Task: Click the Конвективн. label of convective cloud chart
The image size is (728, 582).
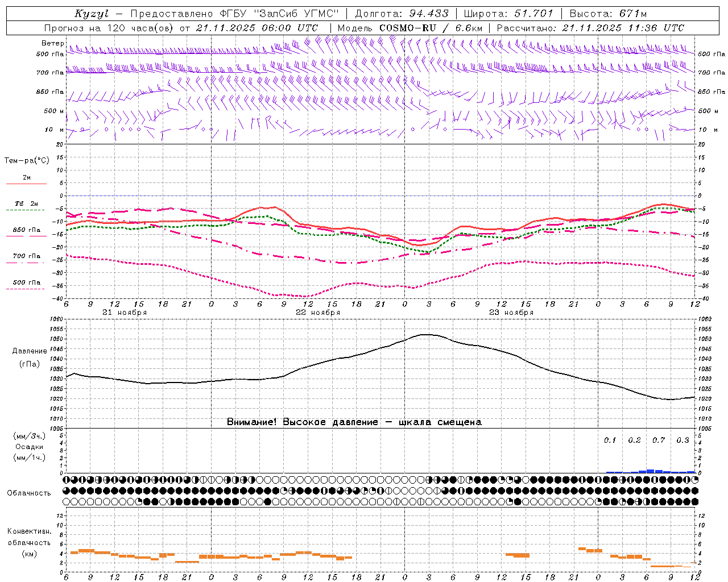Action: (29, 531)
